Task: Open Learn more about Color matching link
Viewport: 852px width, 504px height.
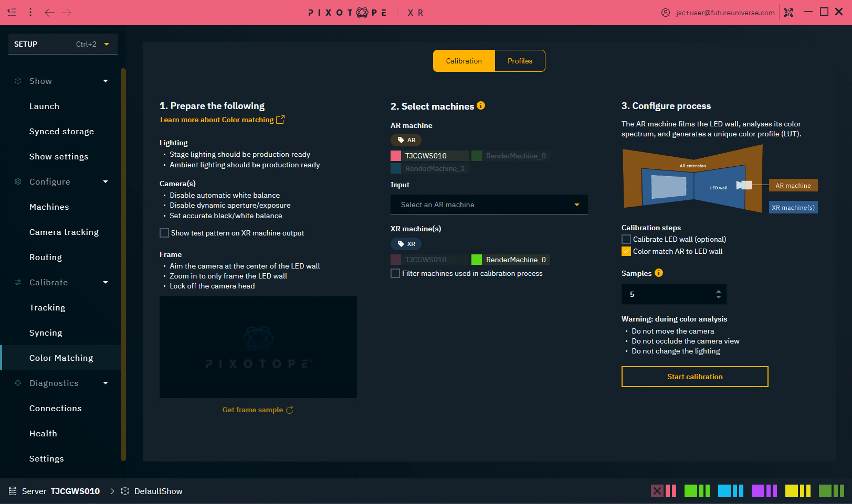Action: (x=217, y=120)
